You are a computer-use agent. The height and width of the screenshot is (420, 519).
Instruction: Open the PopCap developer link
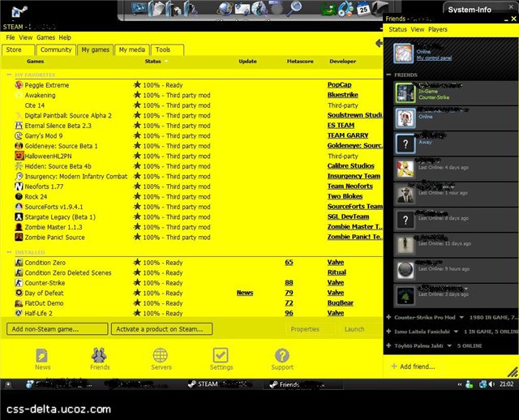click(339, 84)
